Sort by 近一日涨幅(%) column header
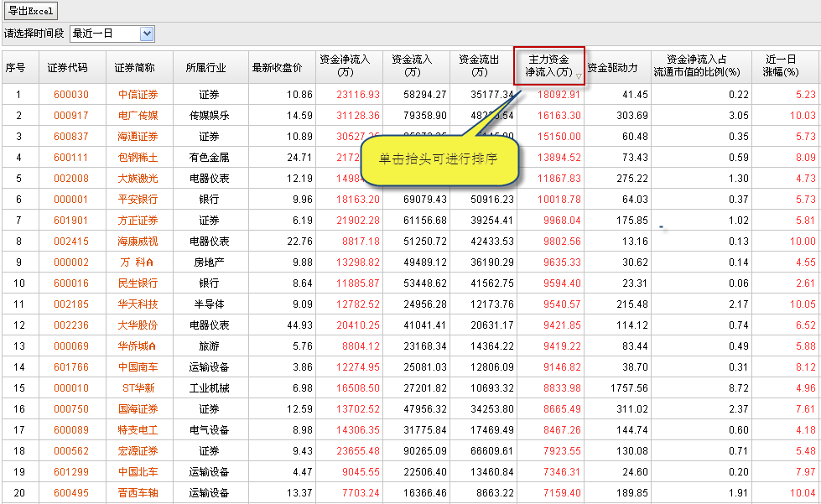The image size is (821, 504). pos(785,66)
